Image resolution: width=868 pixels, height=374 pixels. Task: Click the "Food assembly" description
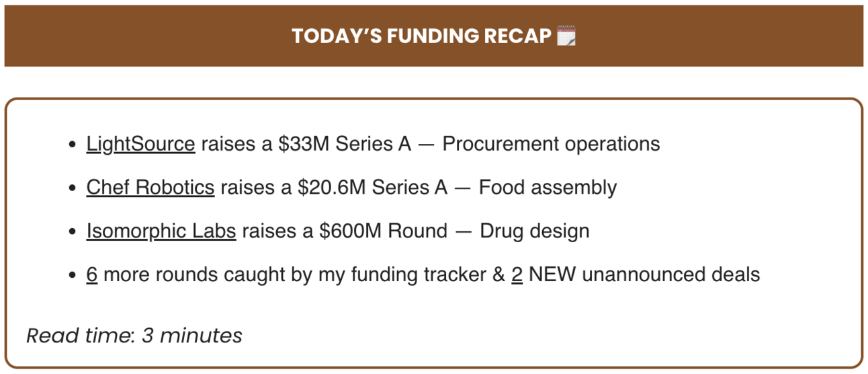point(548,187)
